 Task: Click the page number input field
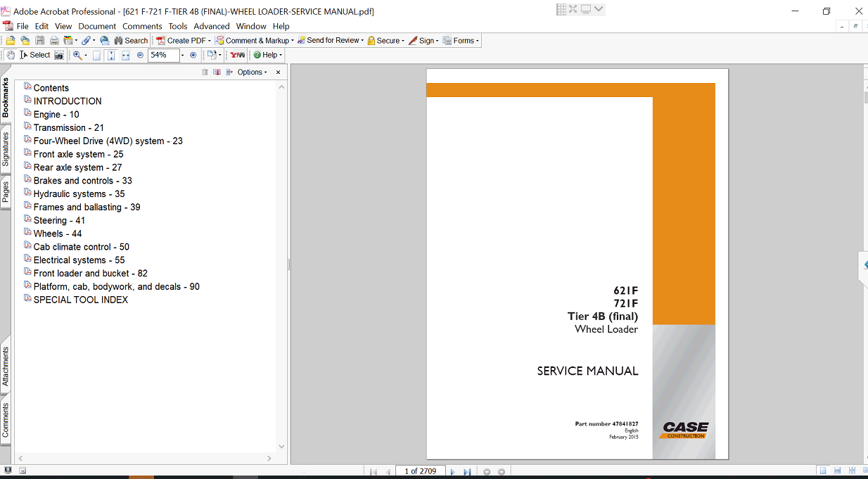[421, 471]
